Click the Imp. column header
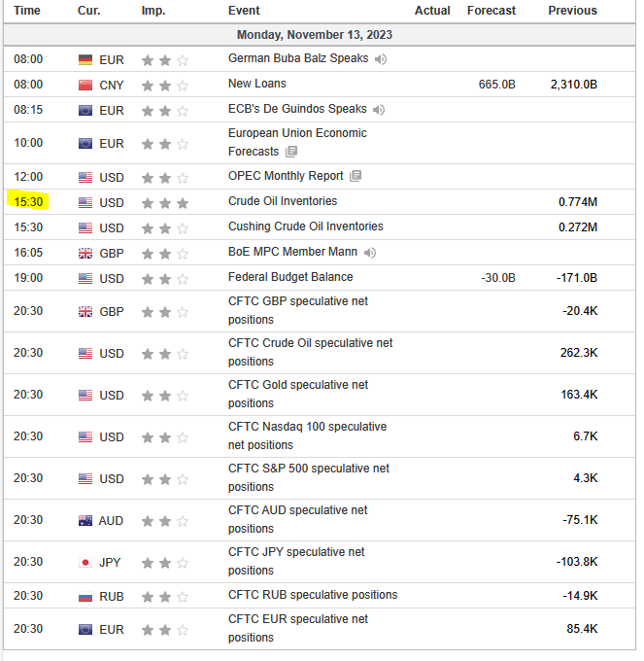Screen dimensions: 644x661 [x=153, y=11]
